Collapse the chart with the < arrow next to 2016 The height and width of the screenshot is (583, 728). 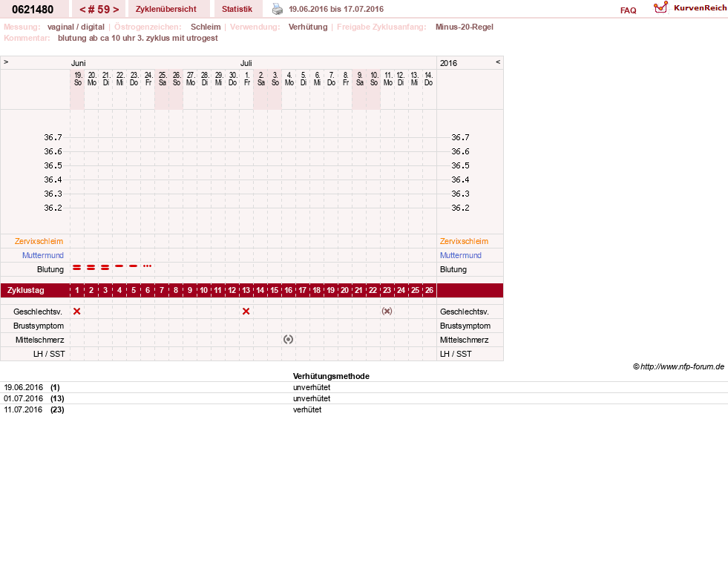click(x=498, y=62)
